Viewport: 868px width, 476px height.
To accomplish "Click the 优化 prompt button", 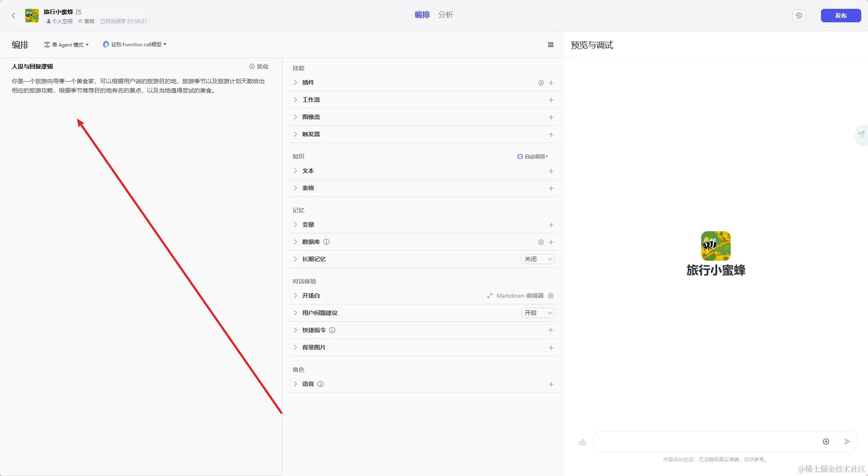I will [259, 66].
